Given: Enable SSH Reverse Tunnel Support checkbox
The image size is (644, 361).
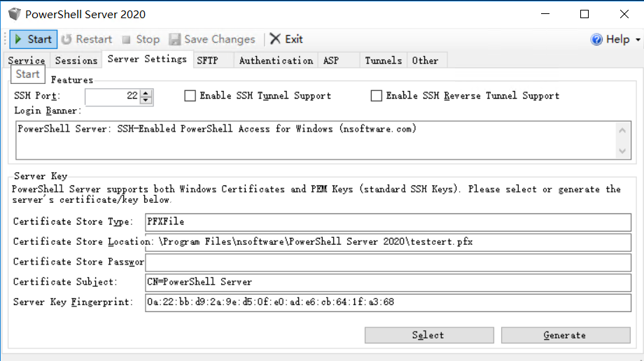Looking at the screenshot, I should pos(376,96).
